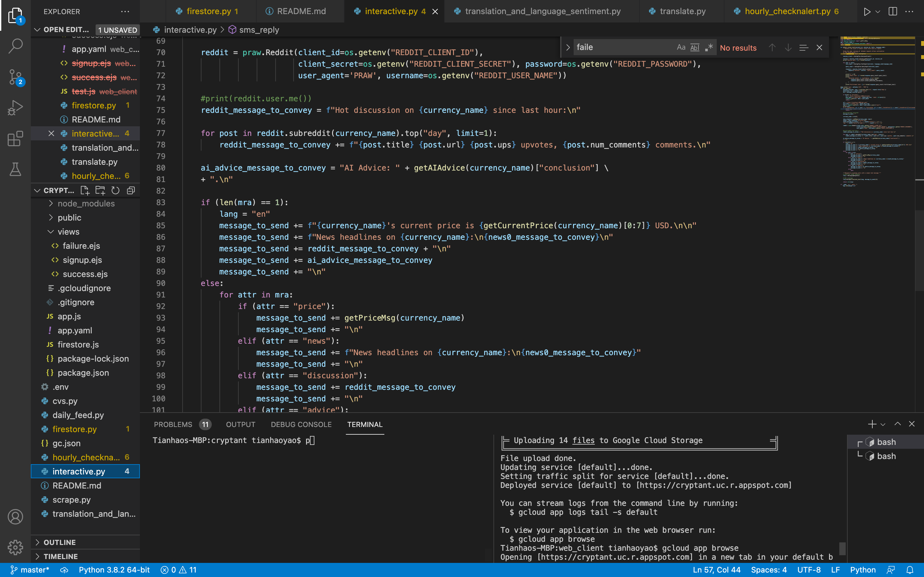The image size is (924, 577).
Task: Click the Run Python File play button
Action: click(x=867, y=12)
